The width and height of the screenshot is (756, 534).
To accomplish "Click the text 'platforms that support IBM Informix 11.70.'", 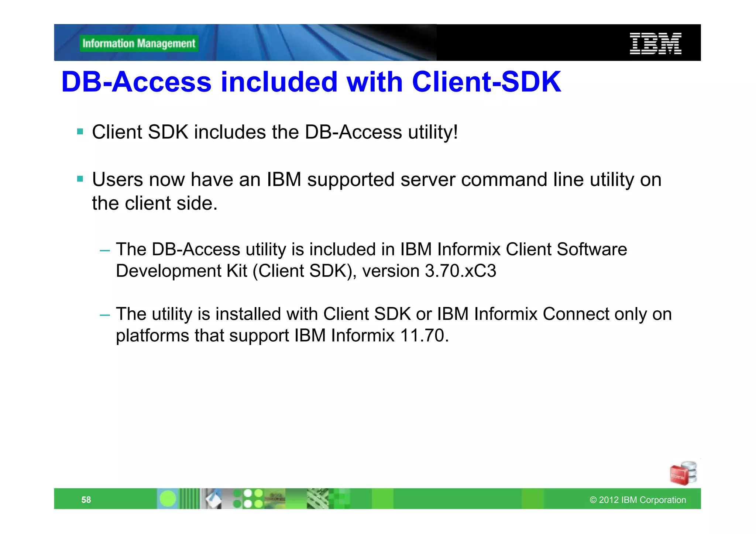I will tap(282, 336).
